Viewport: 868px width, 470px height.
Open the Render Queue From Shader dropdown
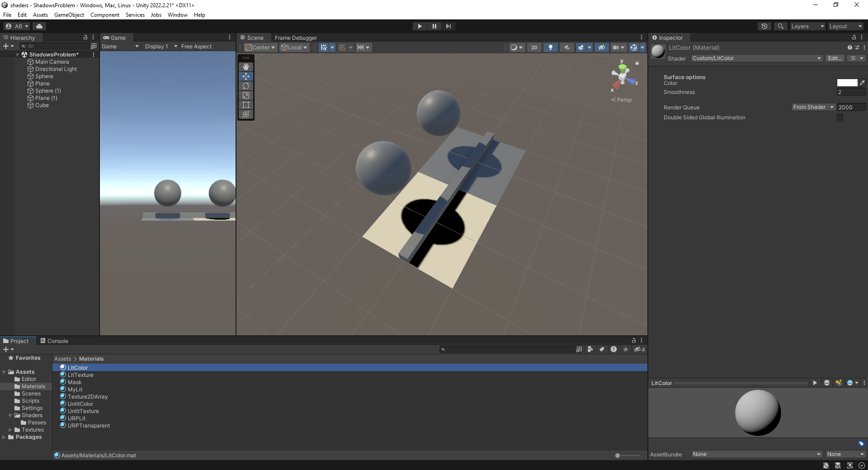click(x=812, y=107)
